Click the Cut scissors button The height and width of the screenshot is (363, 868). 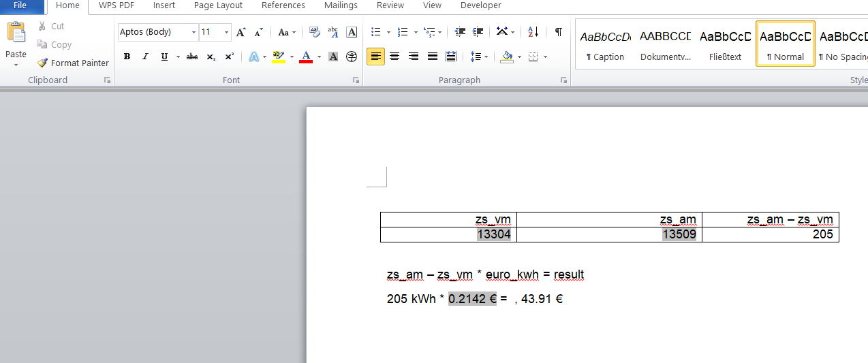tap(51, 26)
